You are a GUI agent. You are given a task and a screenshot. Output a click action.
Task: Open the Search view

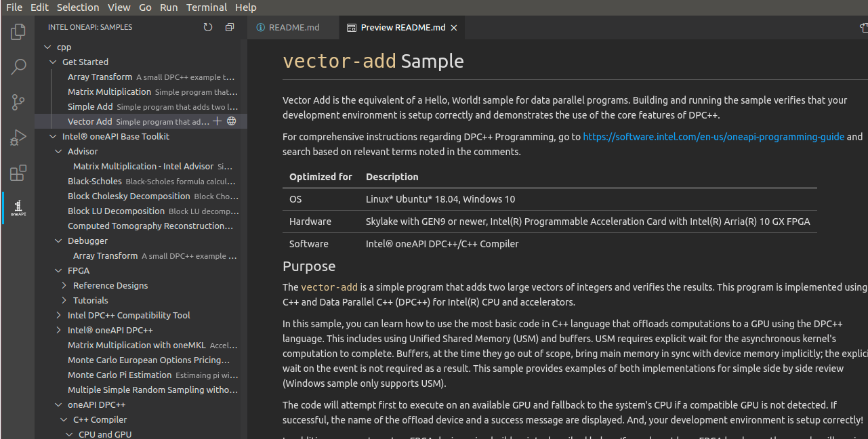point(18,67)
